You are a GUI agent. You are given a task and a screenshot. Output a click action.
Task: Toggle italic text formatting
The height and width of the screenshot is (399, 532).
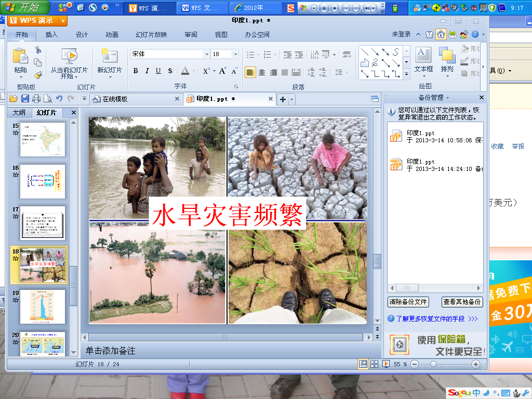point(147,71)
